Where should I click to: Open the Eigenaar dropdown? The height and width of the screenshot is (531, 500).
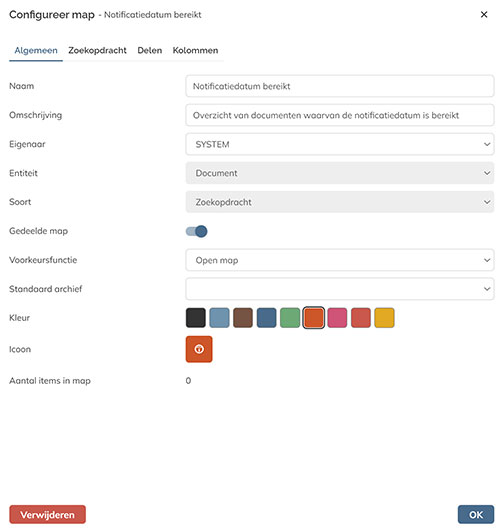[339, 144]
